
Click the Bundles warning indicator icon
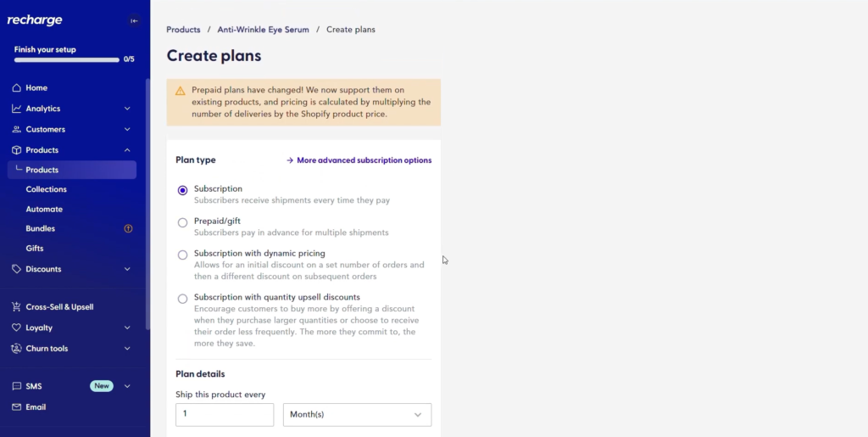pyautogui.click(x=128, y=228)
